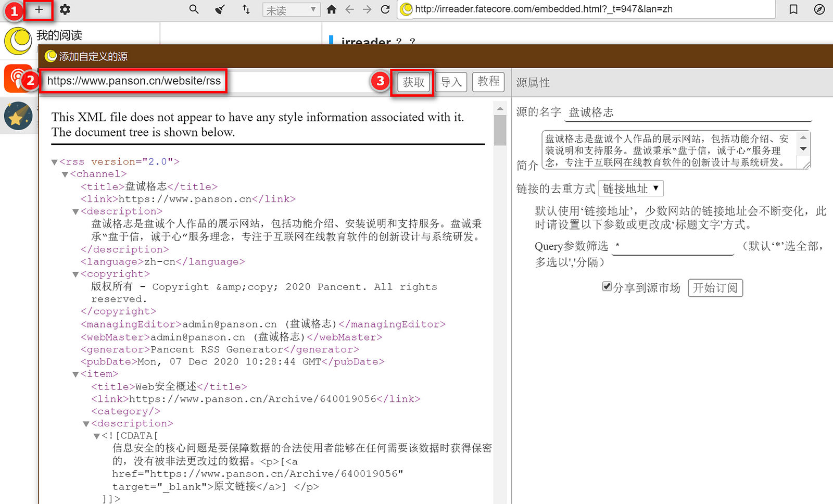833x504 pixels.
Task: Click the 获取 fetch button
Action: coord(414,82)
